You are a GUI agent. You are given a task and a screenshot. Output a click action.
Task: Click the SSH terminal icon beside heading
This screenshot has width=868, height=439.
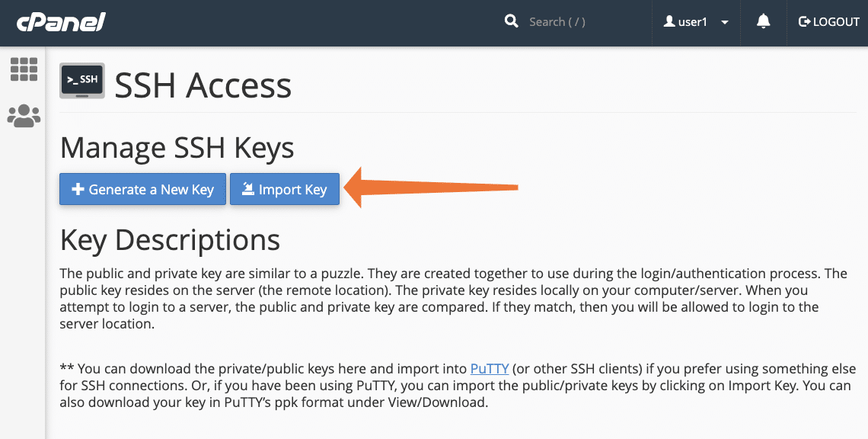click(82, 81)
